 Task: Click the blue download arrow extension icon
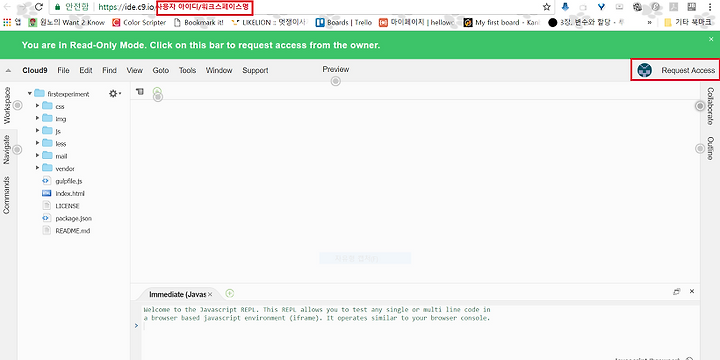[x=566, y=7]
